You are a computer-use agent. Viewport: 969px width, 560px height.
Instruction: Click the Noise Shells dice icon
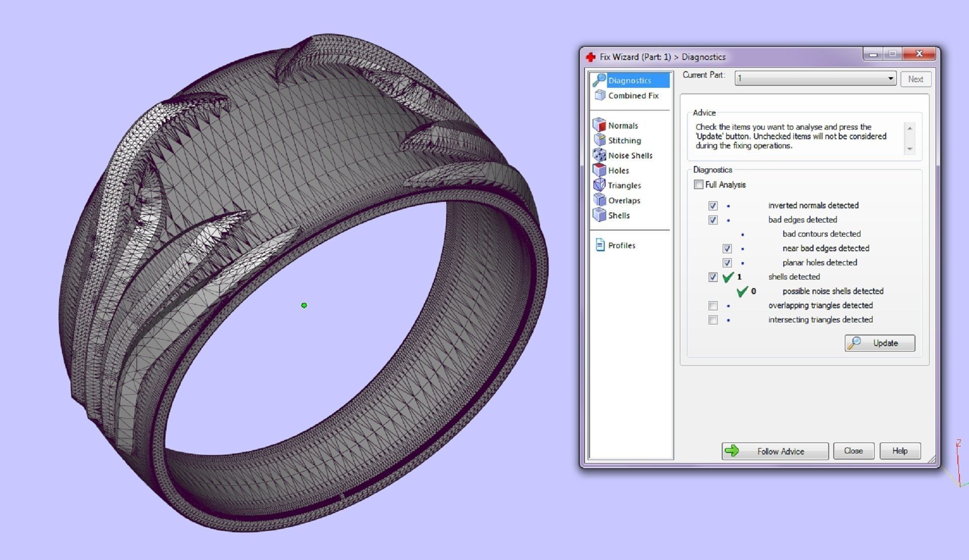[x=599, y=155]
